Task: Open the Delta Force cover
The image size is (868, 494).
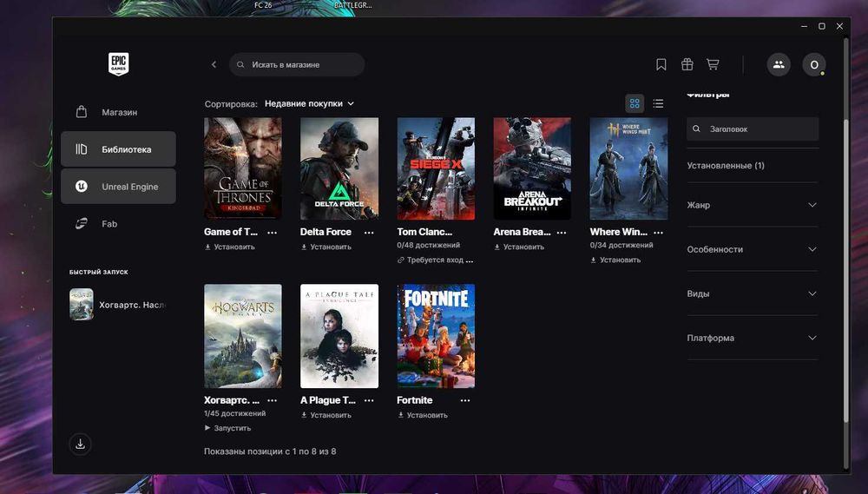Action: 339,168
